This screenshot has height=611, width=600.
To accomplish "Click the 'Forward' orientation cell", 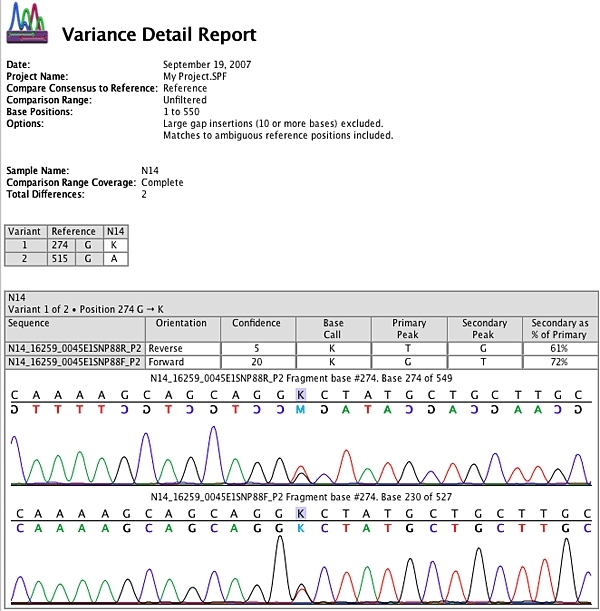I will (183, 362).
